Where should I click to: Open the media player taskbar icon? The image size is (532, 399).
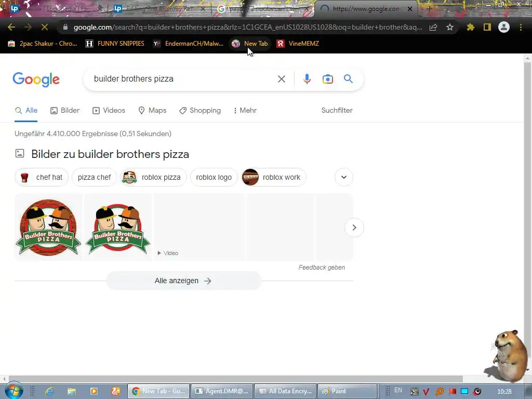click(x=94, y=391)
